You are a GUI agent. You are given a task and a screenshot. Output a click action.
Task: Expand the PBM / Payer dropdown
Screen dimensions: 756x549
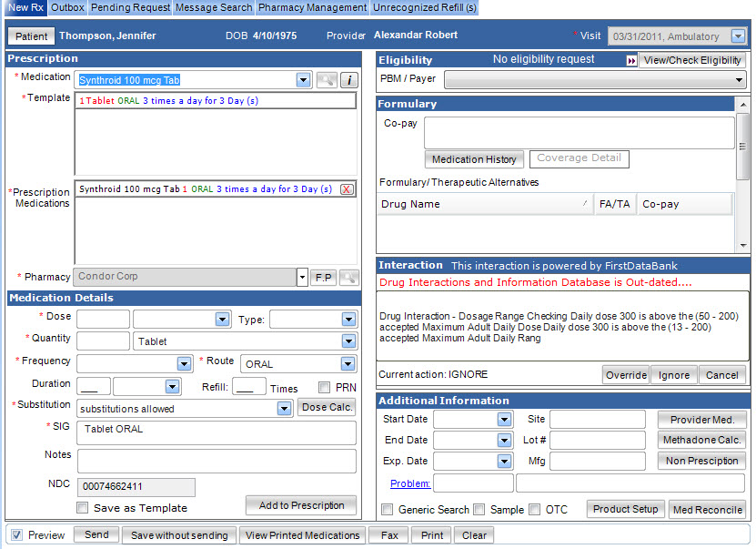[x=739, y=80]
